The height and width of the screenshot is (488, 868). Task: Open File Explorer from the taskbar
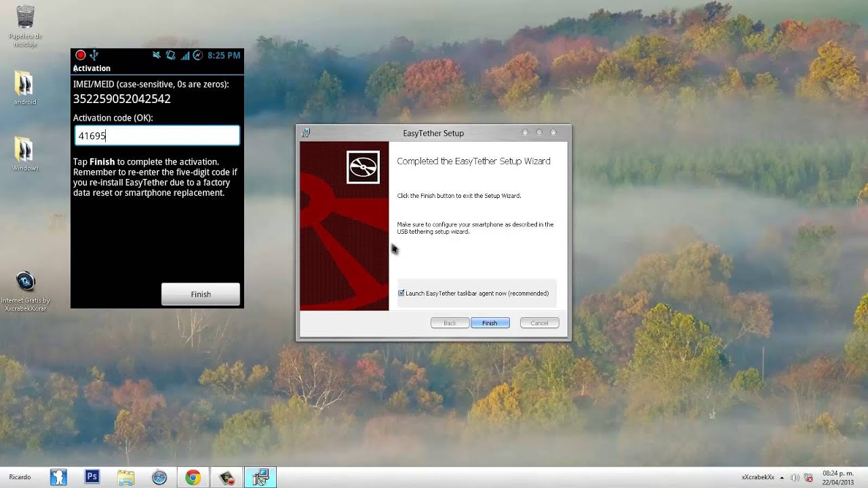pyautogui.click(x=125, y=477)
